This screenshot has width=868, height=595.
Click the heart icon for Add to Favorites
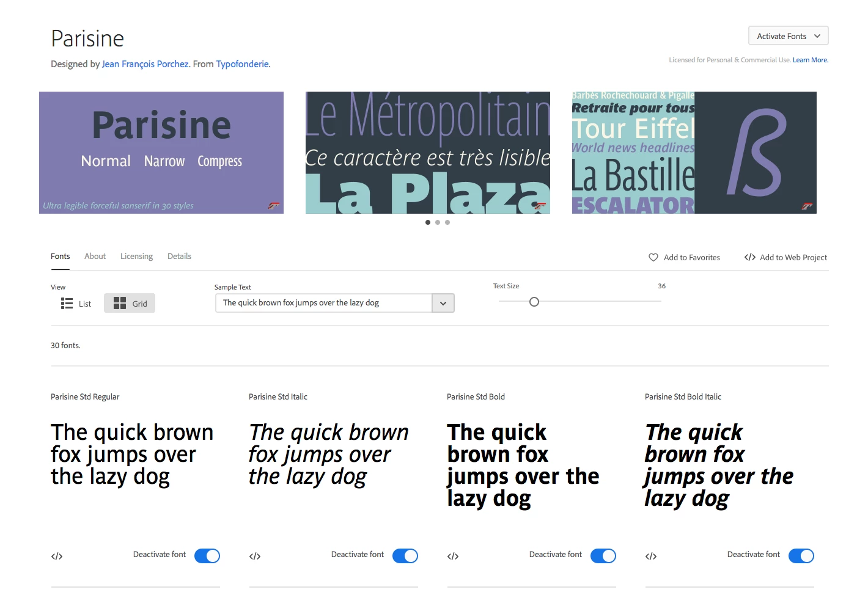coord(653,257)
